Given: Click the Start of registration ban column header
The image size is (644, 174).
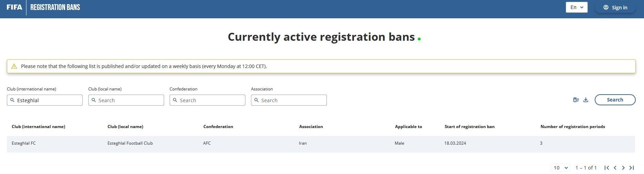Looking at the screenshot, I should point(470,127).
